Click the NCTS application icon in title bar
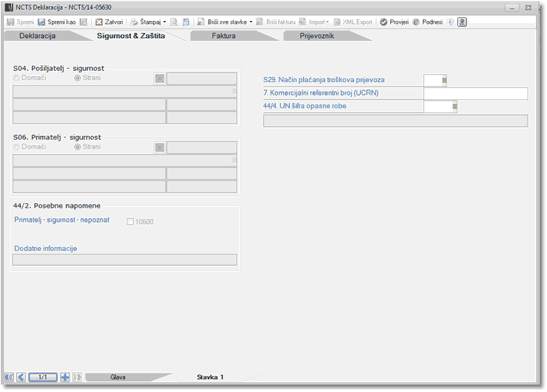The image size is (547, 392). (9, 7)
